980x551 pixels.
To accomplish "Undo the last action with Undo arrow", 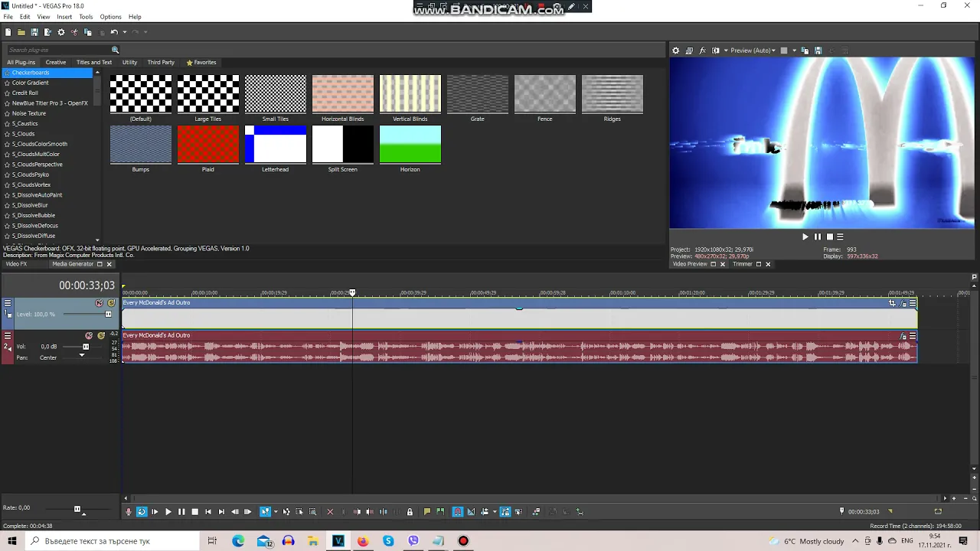I will 113,32.
